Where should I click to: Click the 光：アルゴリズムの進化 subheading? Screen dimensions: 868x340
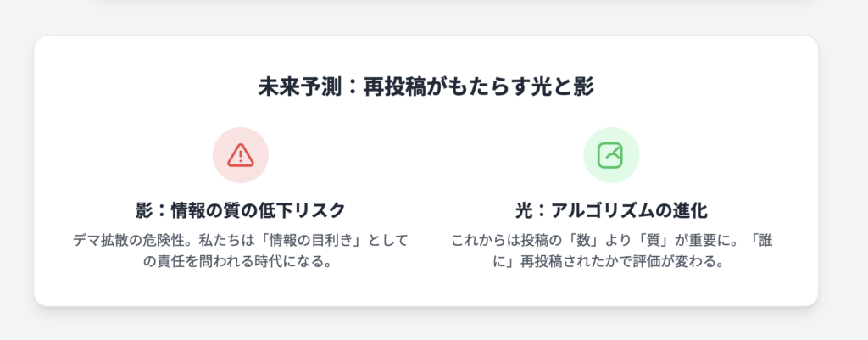click(611, 210)
